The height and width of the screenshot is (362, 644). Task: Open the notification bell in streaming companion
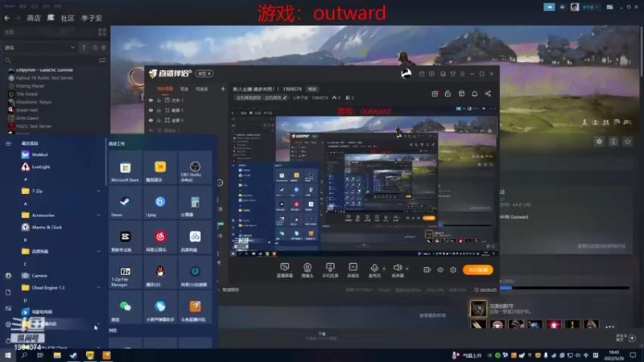(474, 93)
